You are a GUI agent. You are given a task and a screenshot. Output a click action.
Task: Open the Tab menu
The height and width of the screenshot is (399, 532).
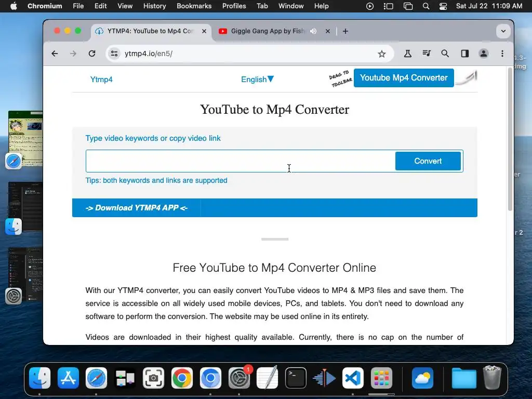pyautogui.click(x=262, y=6)
